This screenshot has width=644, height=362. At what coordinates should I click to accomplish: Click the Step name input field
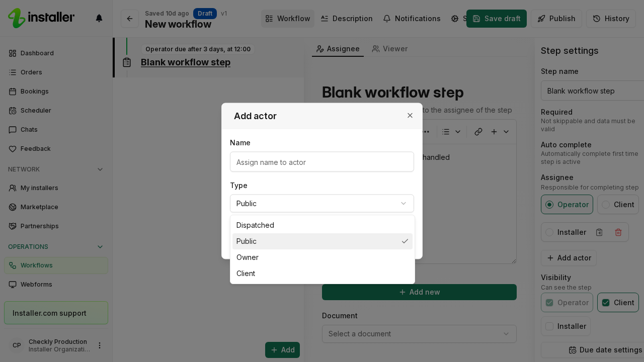coord(593,91)
